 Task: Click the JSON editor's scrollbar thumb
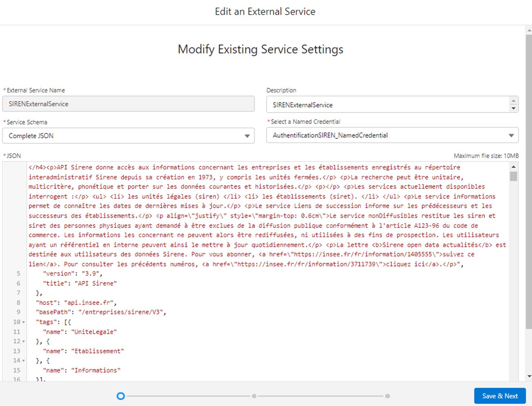pos(513,177)
